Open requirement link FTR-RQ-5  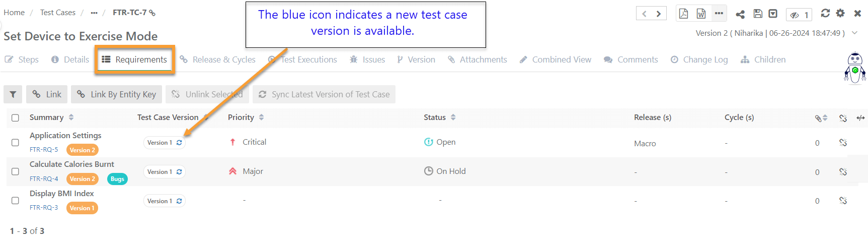point(44,150)
